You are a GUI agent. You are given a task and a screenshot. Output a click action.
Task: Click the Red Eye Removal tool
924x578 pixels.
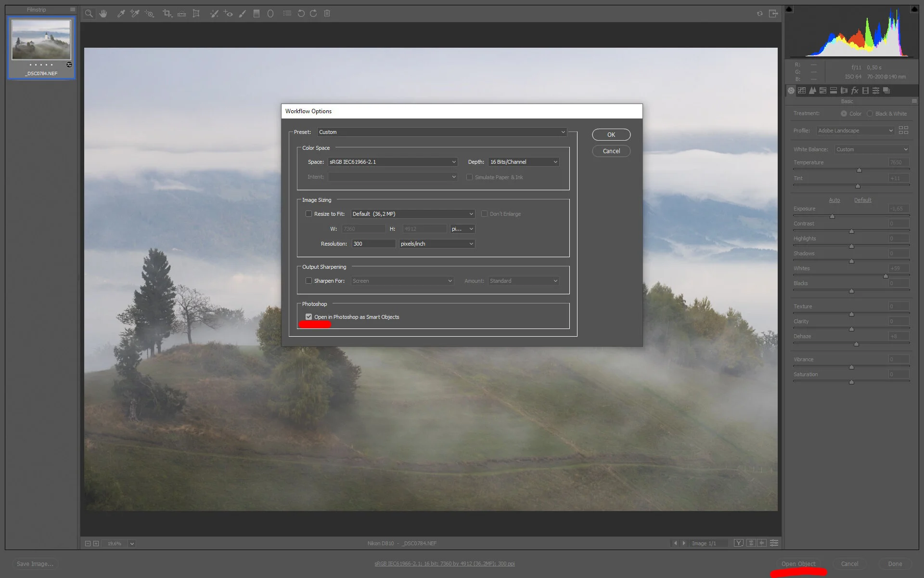228,13
